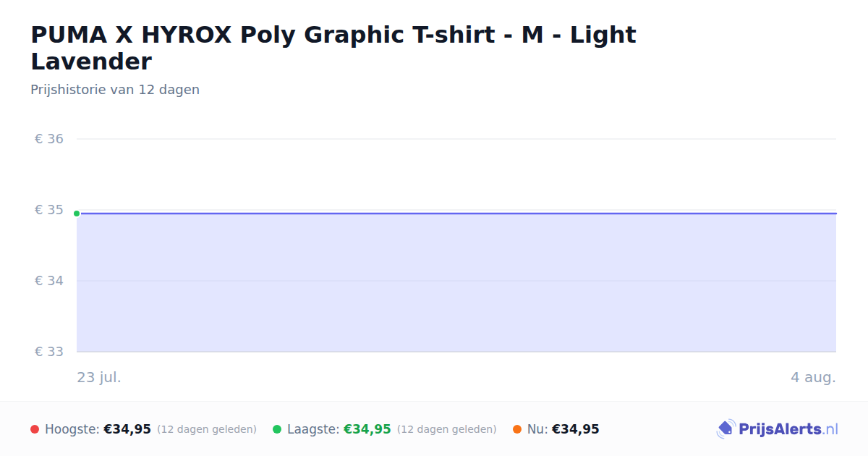868x456 pixels.
Task: Click the Hoogste €34,95 price value
Action: pyautogui.click(x=127, y=429)
